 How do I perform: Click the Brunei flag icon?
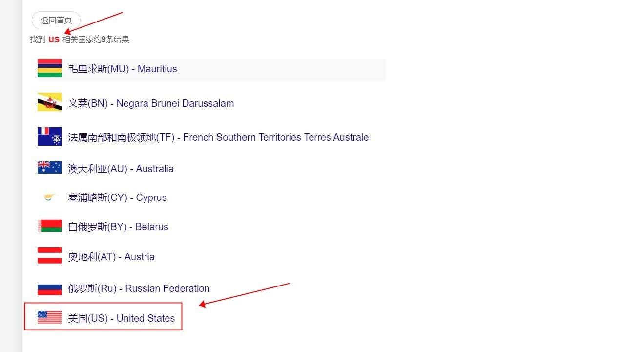[x=50, y=103]
